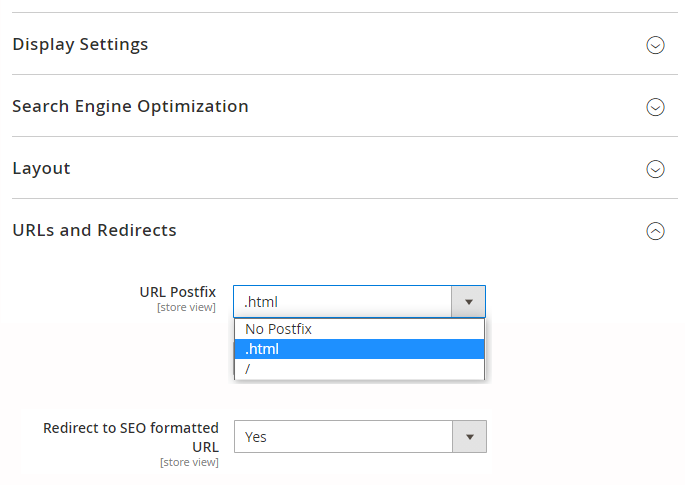The width and height of the screenshot is (686, 485).
Task: Click '[store view]' scope text under URL Postfix
Action: [186, 308]
